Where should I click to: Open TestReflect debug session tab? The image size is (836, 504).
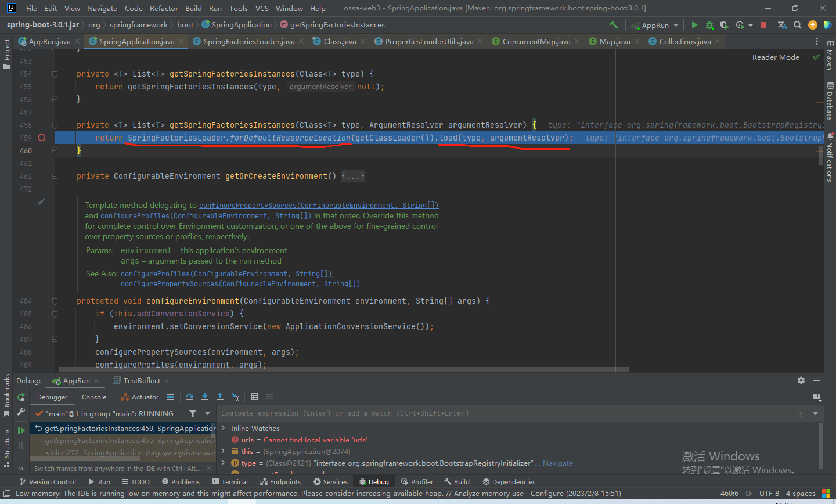(142, 380)
